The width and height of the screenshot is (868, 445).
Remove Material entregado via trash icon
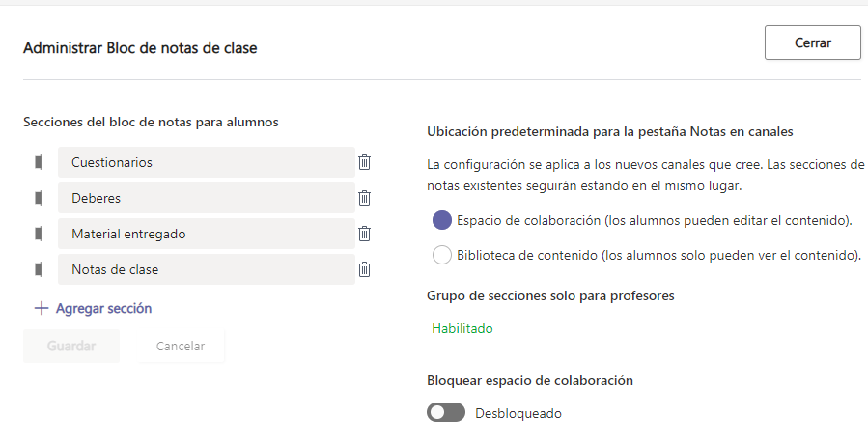pyautogui.click(x=364, y=234)
